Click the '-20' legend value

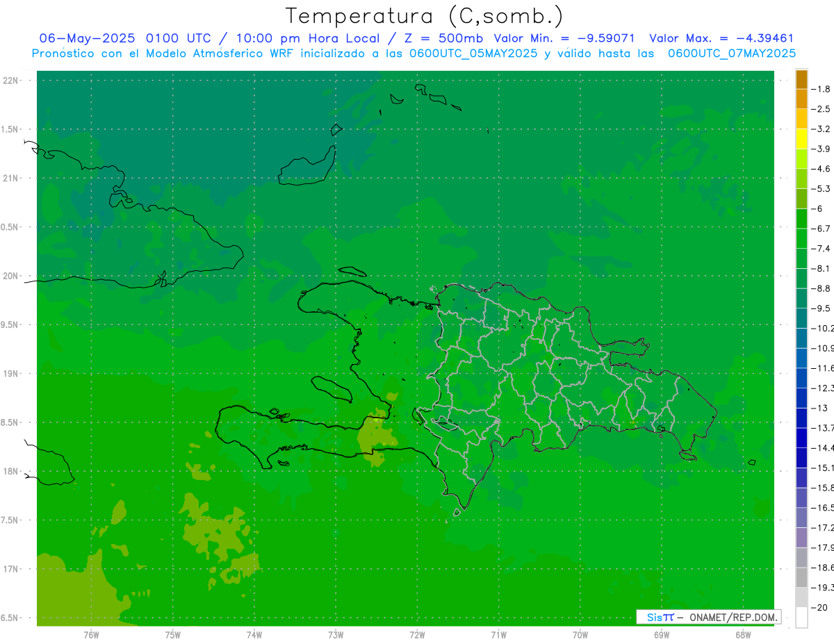pos(819,607)
